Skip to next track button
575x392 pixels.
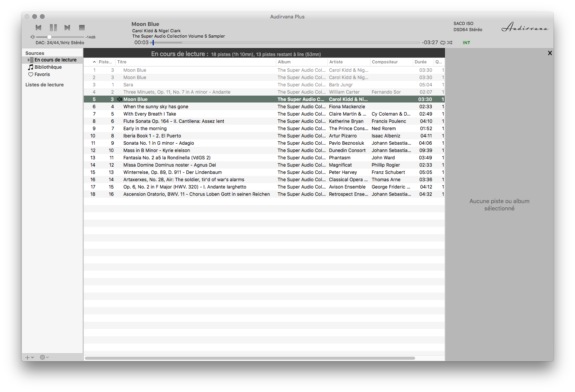67,28
